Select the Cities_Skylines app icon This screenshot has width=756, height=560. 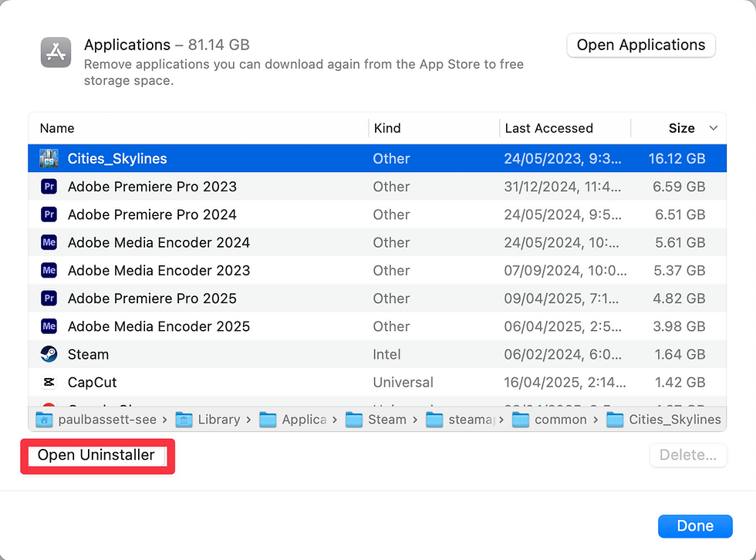[49, 159]
